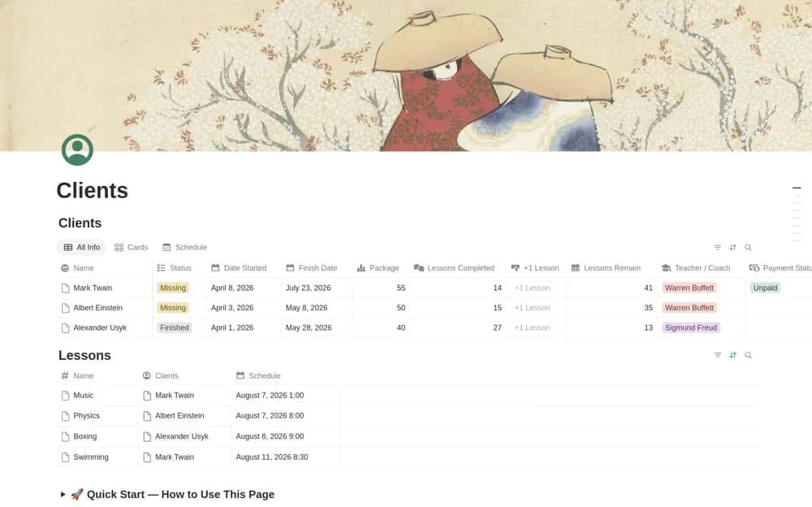This screenshot has width=812, height=507.
Task: Click Missing status tag for Mark Twain
Action: pos(173,288)
